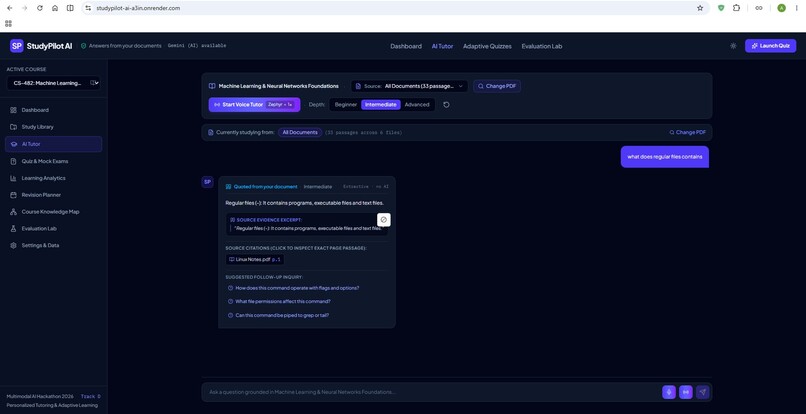
Task: Open the Dashboard top navigation tab
Action: pos(406,46)
